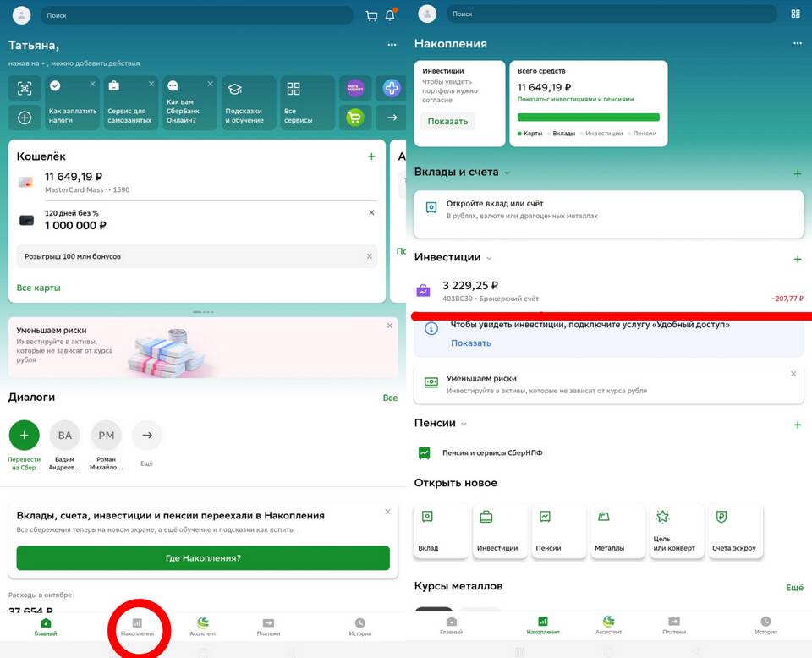The image size is (812, 658).
Task: Dismiss the 120 дней без % offer
Action: click(371, 213)
